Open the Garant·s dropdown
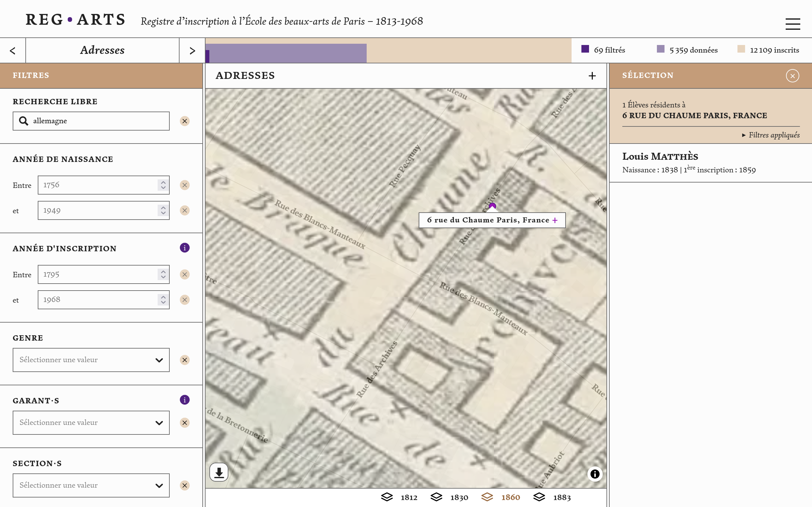Image resolution: width=812 pixels, height=507 pixels. [x=91, y=422]
